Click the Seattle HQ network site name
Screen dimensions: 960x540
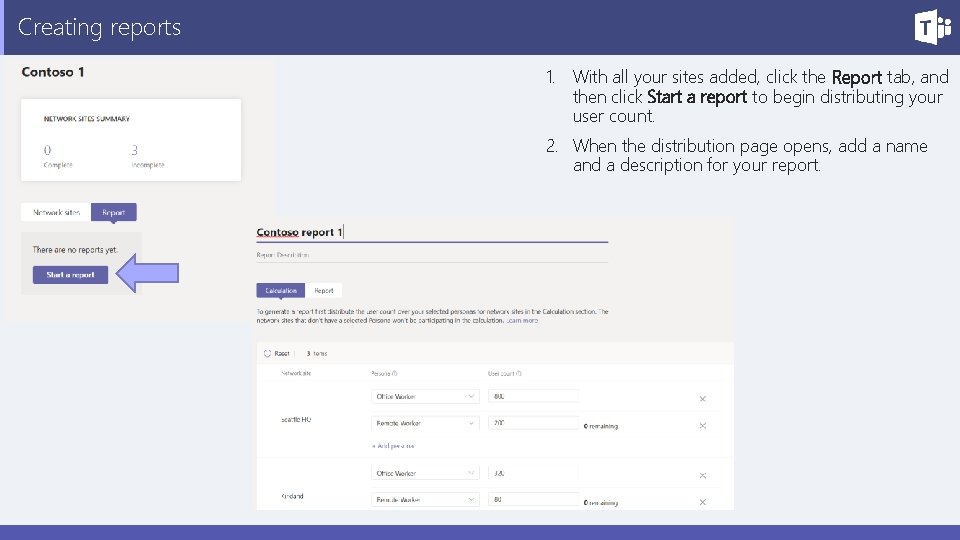(296, 419)
